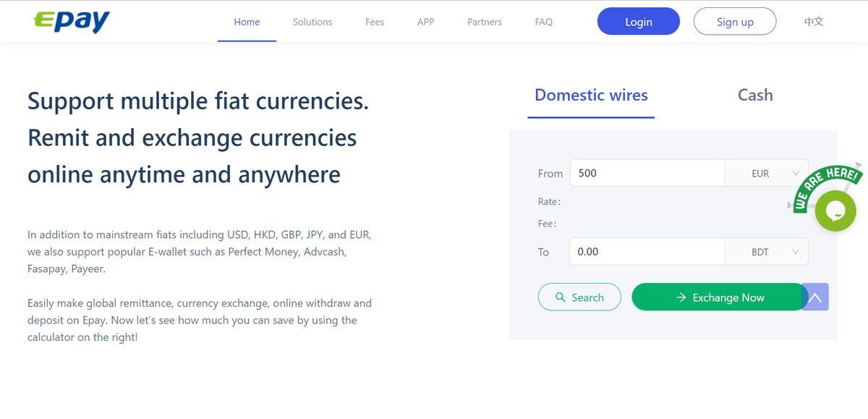Open the Partners navigation item
Screen dimensions: 868x419
483,22
